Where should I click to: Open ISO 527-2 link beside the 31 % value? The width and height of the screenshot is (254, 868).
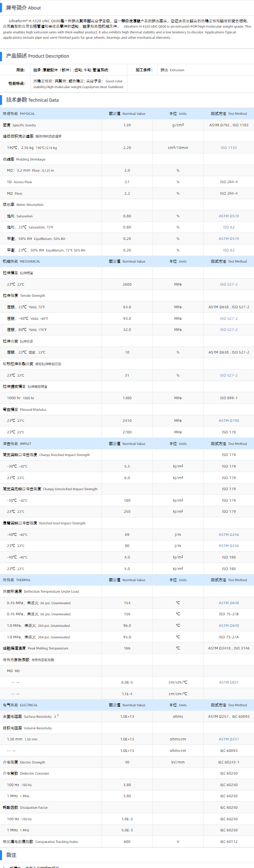coord(229,375)
